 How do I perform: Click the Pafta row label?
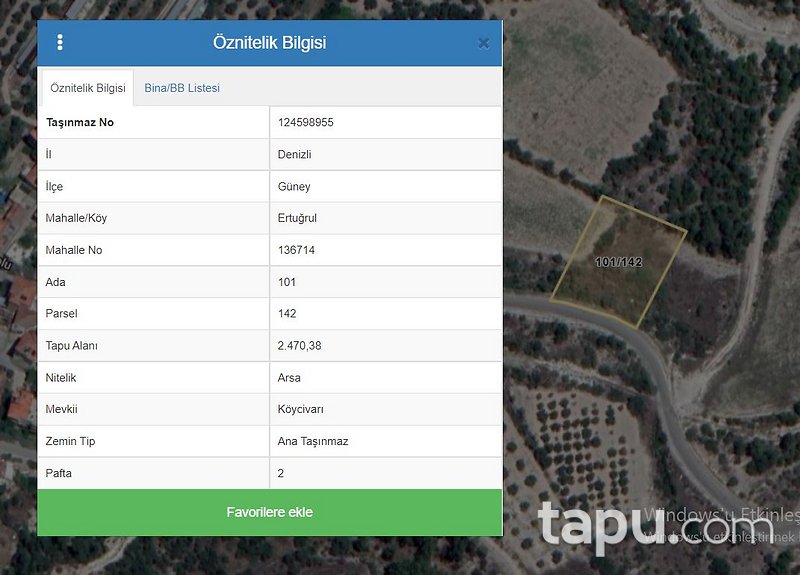coord(59,473)
